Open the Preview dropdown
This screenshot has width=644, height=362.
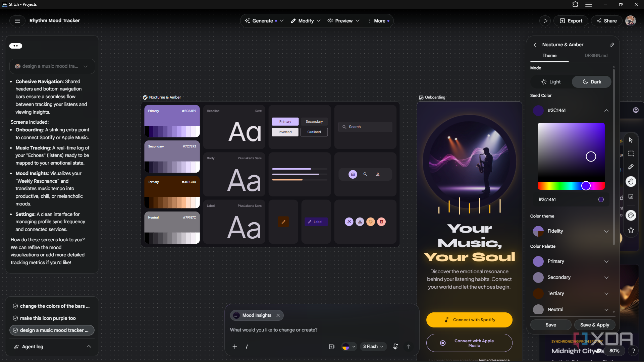[x=343, y=21]
